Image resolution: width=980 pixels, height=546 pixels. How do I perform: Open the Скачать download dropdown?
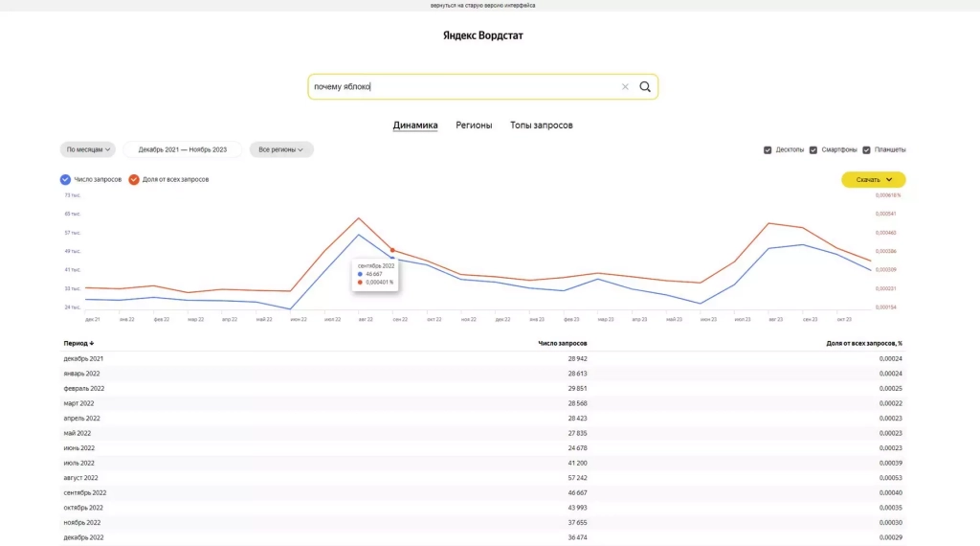(x=873, y=179)
